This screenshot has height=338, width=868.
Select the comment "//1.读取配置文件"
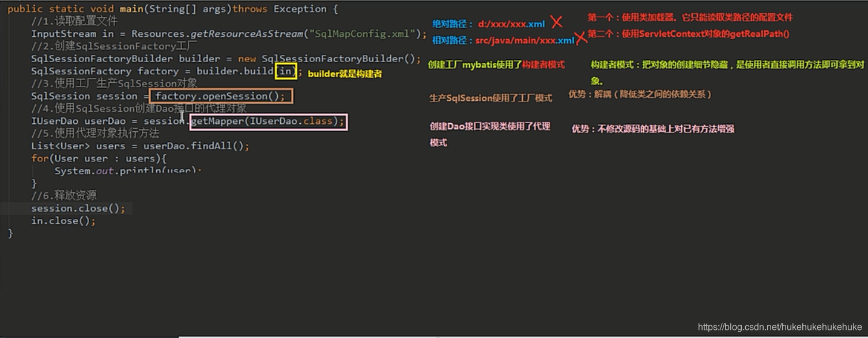click(74, 21)
